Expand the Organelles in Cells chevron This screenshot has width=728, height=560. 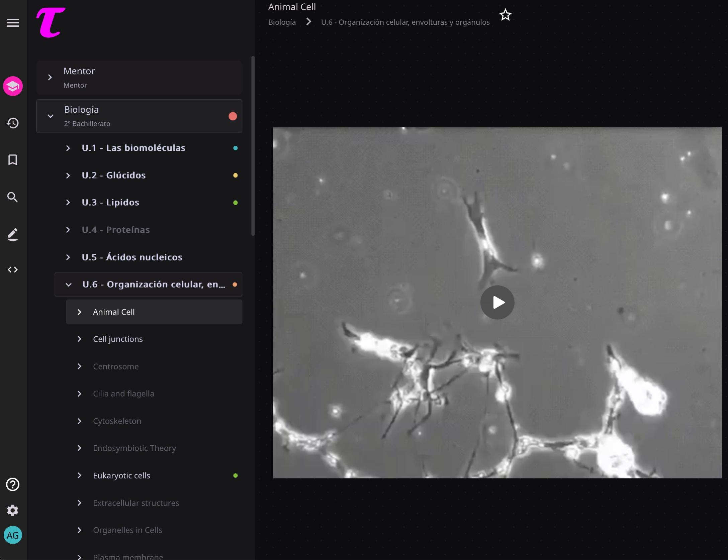pyautogui.click(x=79, y=530)
